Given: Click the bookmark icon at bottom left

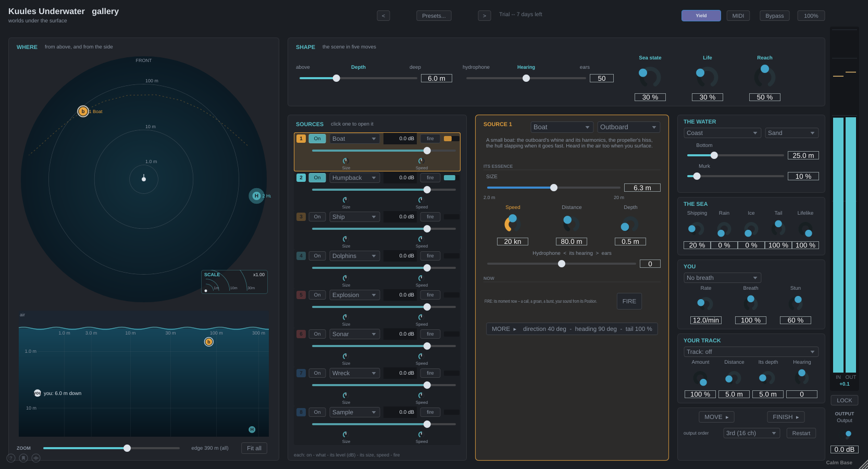Looking at the screenshot, I should click(23, 458).
